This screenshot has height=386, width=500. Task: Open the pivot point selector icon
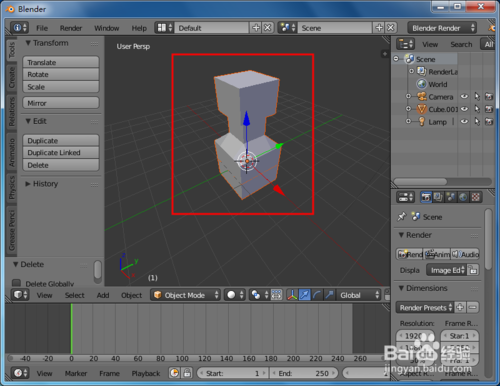[259, 295]
